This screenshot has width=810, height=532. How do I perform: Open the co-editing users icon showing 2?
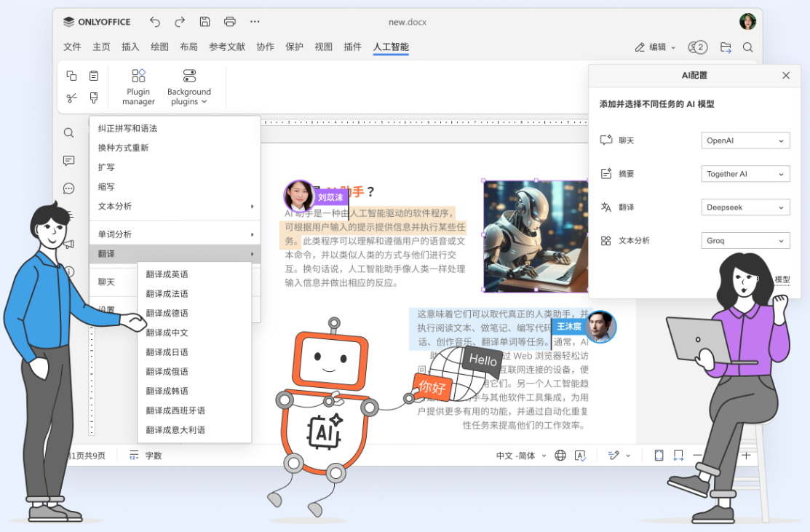697,47
